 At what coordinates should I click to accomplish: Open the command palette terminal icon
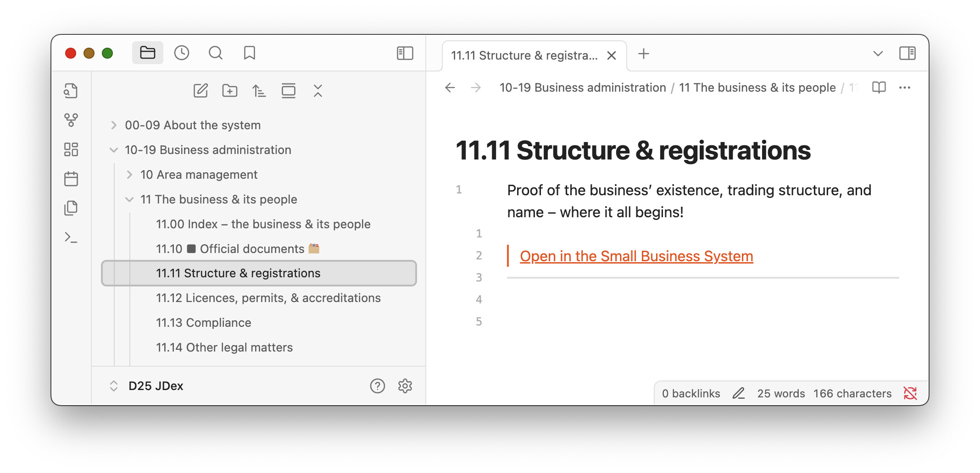(x=71, y=237)
